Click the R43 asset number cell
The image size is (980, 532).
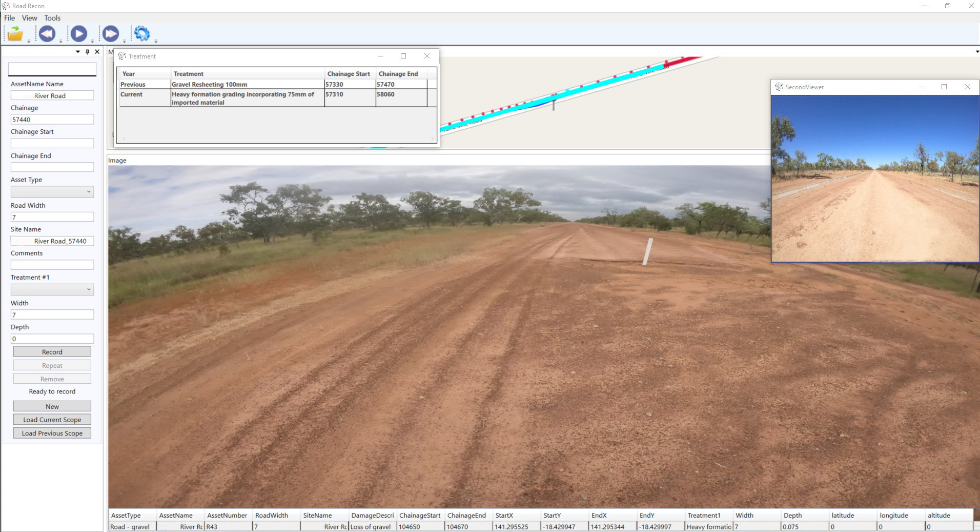click(x=228, y=526)
